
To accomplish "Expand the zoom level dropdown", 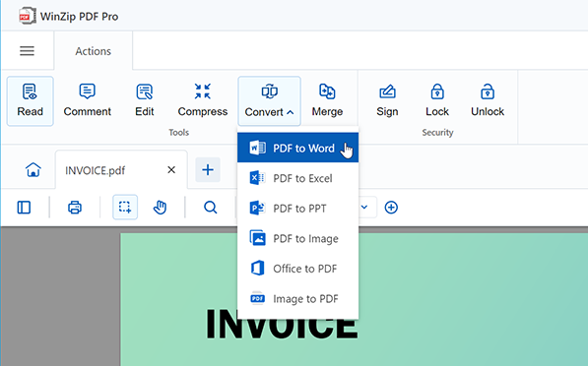I will point(364,208).
